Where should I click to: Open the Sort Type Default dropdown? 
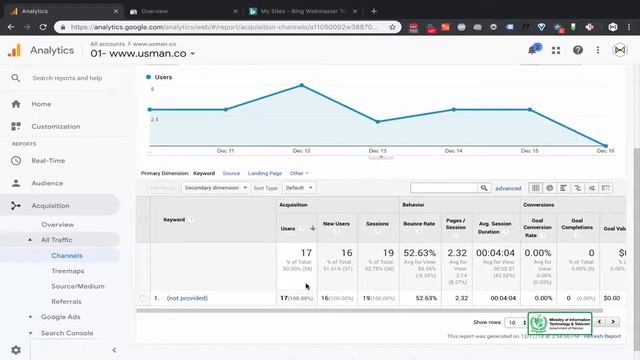(299, 188)
